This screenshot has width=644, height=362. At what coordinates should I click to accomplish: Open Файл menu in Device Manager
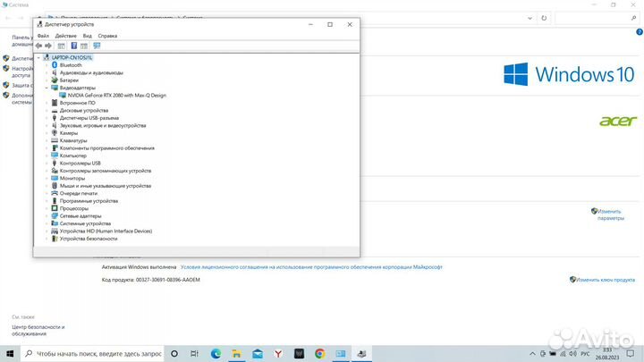(x=43, y=36)
